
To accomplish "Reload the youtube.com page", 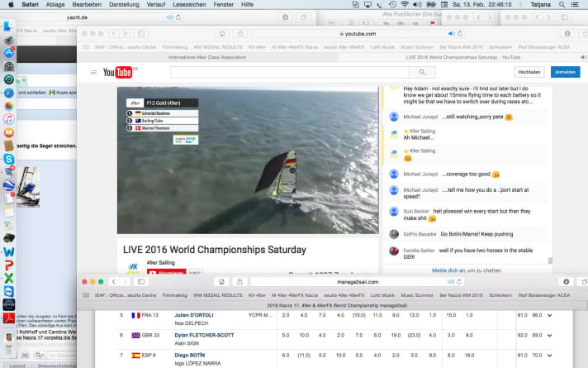I will coord(460,34).
